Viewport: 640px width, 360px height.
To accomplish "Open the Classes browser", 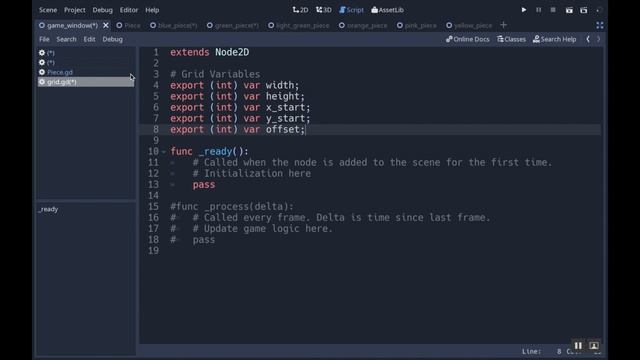I will pos(511,39).
